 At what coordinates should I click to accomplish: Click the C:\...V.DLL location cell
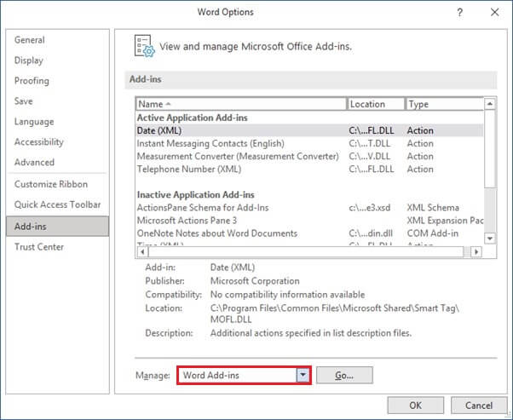coord(370,157)
